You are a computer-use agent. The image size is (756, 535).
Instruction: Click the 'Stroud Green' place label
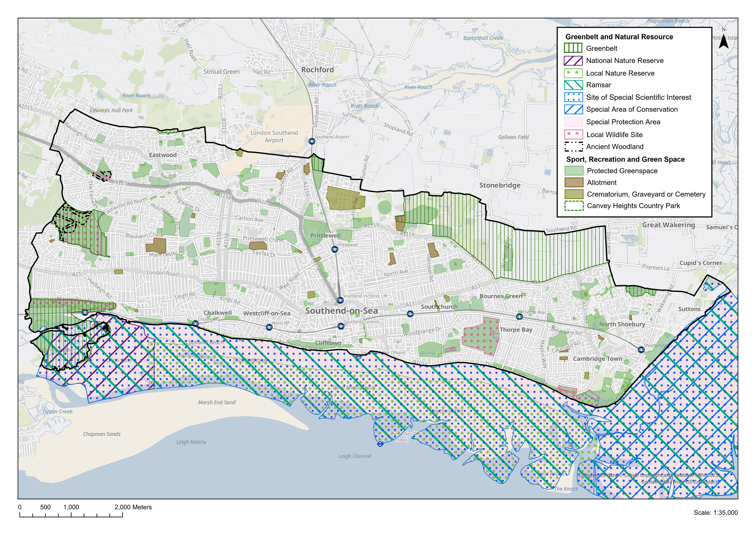[x=222, y=72]
